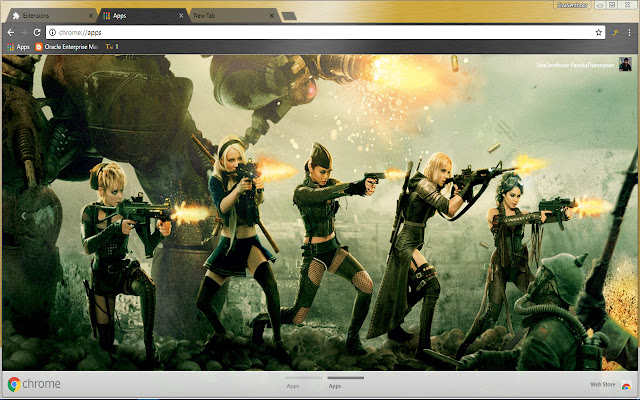Maximize the Chrome window
Image resolution: width=640 pixels, height=400 pixels.
coord(612,5)
